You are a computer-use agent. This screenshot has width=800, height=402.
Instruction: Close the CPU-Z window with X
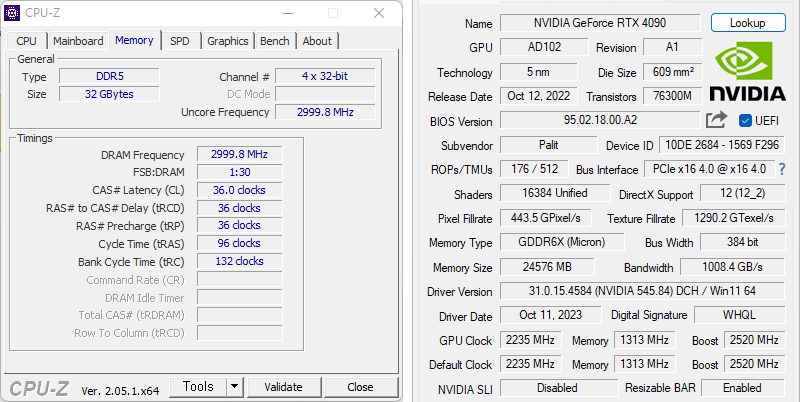(x=379, y=13)
